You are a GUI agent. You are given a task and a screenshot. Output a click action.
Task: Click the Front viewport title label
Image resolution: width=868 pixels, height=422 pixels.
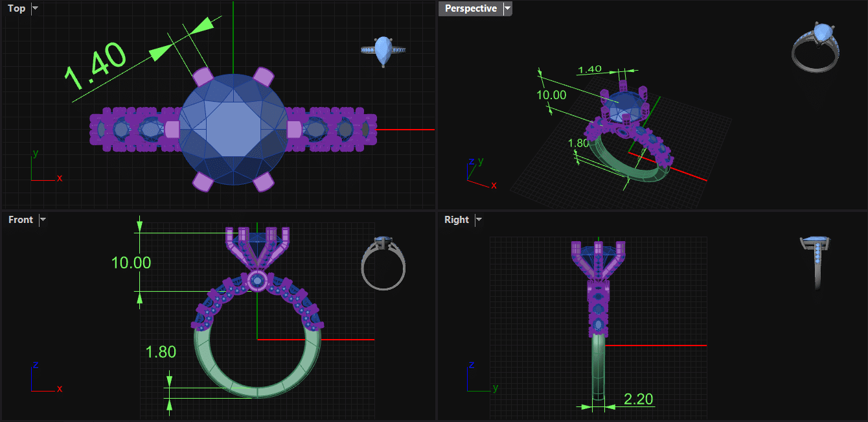(x=21, y=220)
